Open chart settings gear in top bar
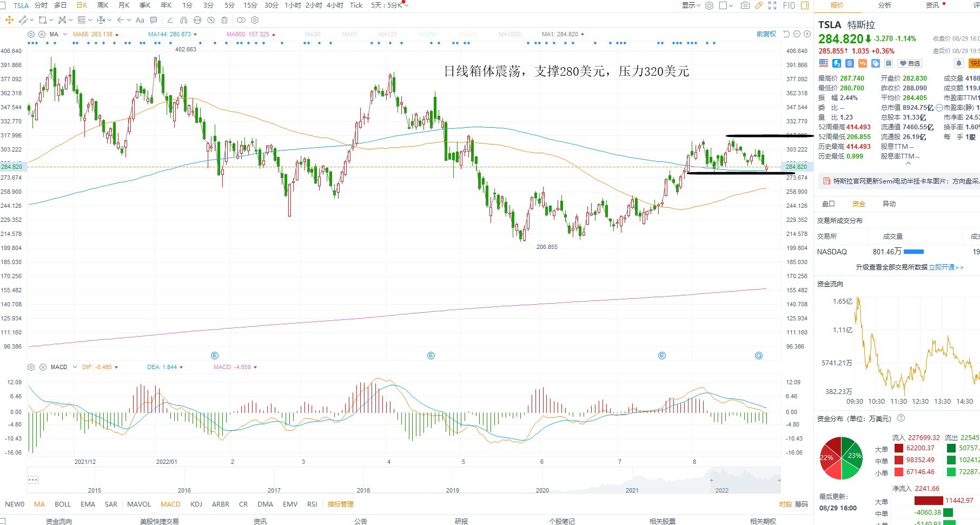Viewport: 980px width, 525px height. tap(709, 5)
